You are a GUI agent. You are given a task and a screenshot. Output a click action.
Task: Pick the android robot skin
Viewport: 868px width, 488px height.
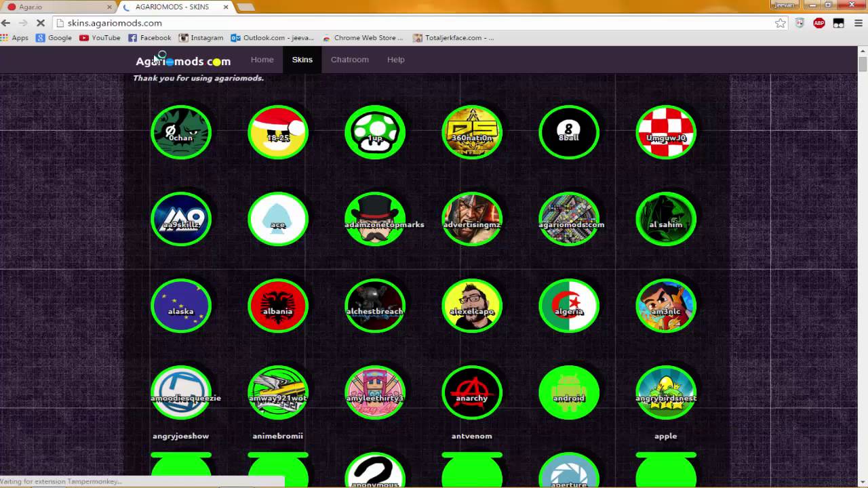[569, 392]
